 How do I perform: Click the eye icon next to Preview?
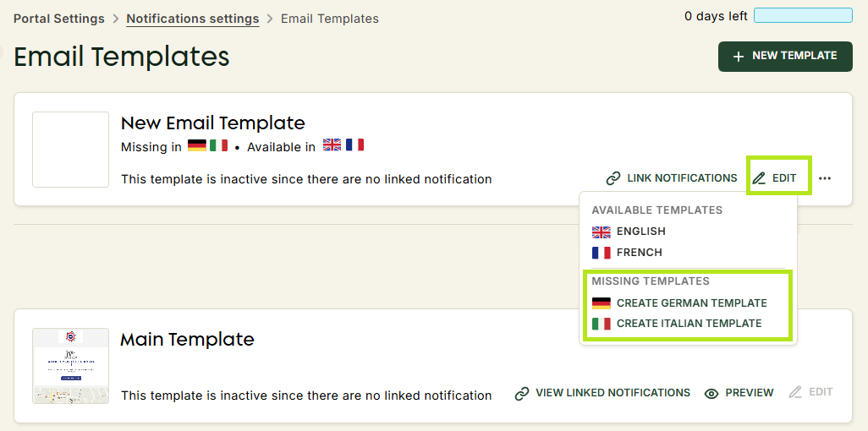point(711,393)
